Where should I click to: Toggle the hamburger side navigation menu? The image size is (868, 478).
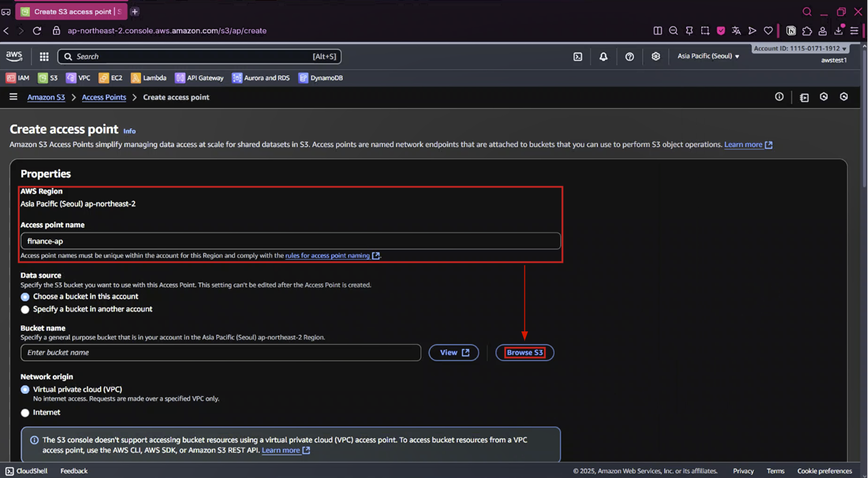(13, 97)
